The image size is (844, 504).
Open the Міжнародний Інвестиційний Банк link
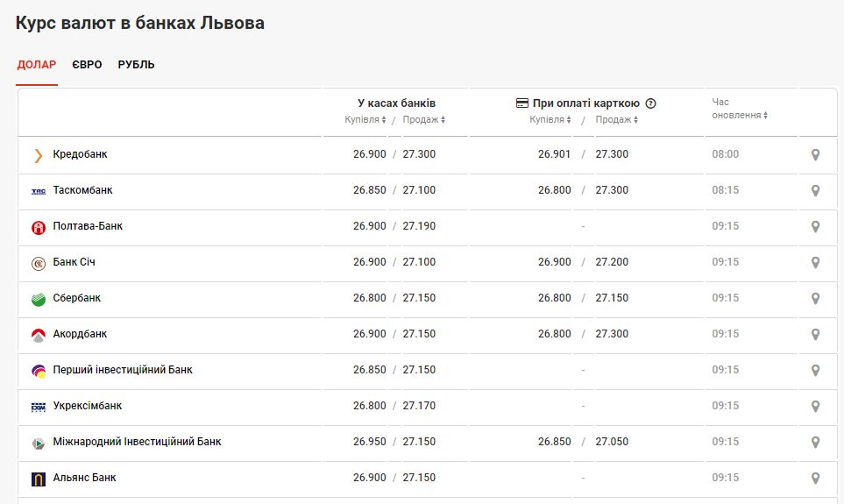[138, 442]
